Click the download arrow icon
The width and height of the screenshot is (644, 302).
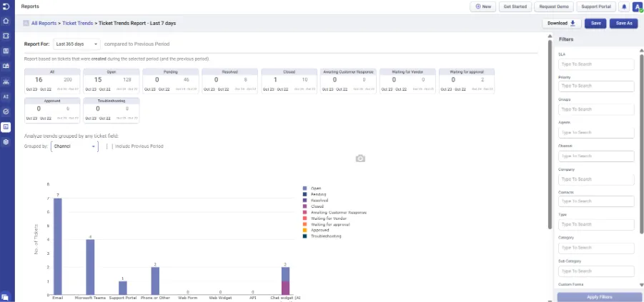pyautogui.click(x=573, y=24)
